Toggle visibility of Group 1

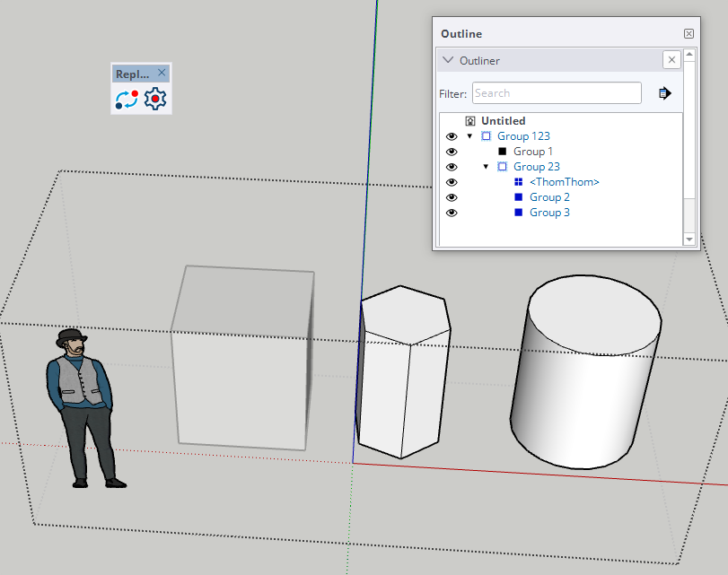coord(452,152)
